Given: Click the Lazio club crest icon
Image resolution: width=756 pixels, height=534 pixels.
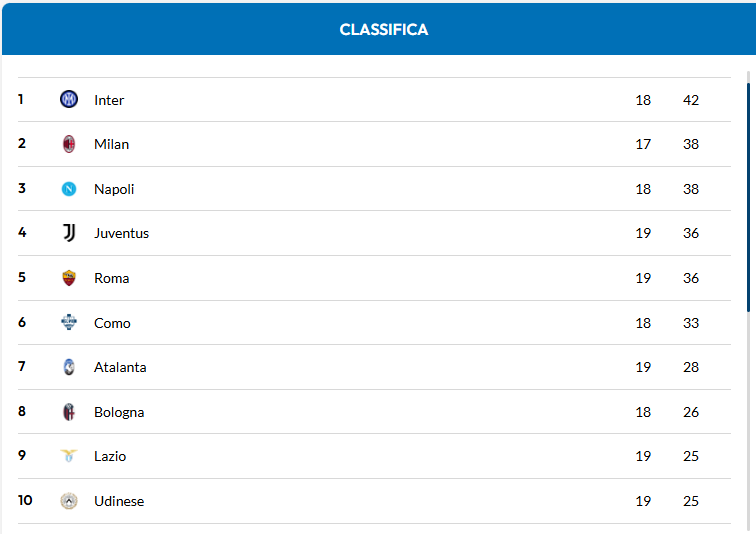Looking at the screenshot, I should [x=69, y=456].
